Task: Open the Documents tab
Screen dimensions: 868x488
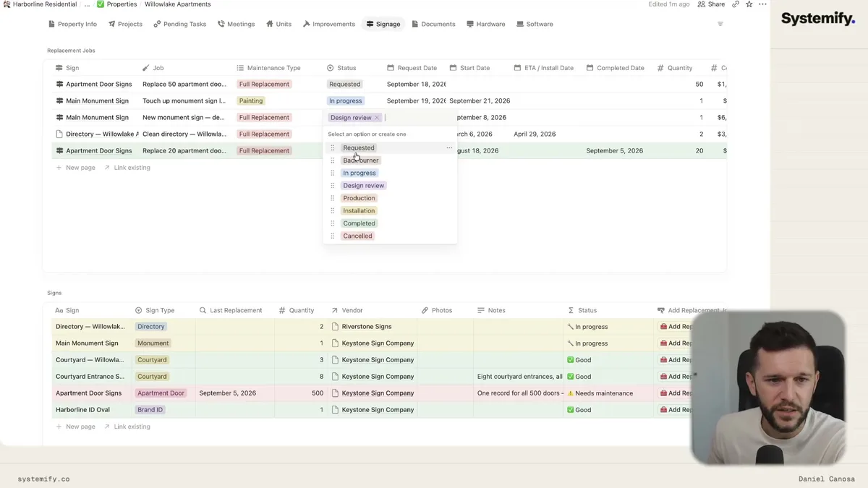Action: tap(433, 24)
